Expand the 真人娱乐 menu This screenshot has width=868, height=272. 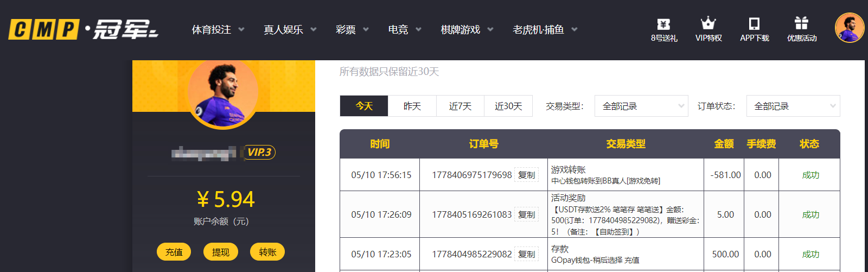[290, 29]
